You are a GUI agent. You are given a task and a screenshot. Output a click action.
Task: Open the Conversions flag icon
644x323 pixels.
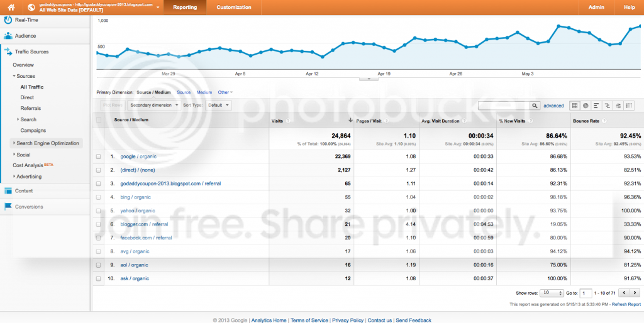(8, 207)
